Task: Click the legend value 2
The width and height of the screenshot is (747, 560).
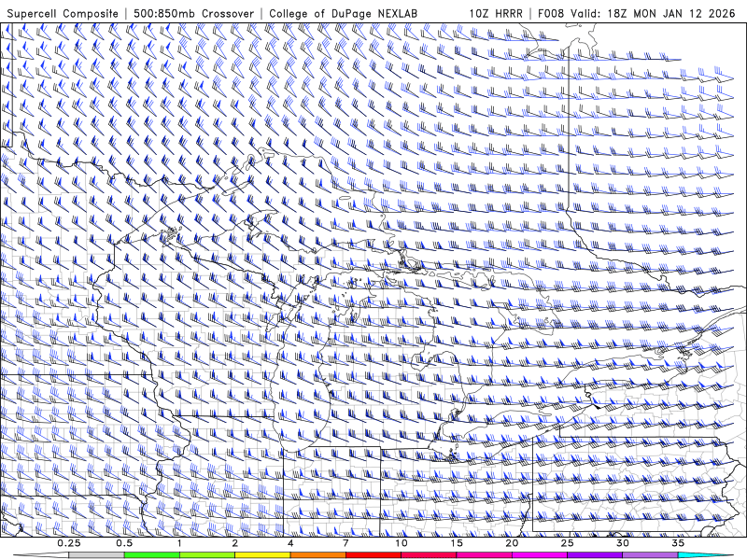Action: [235, 543]
